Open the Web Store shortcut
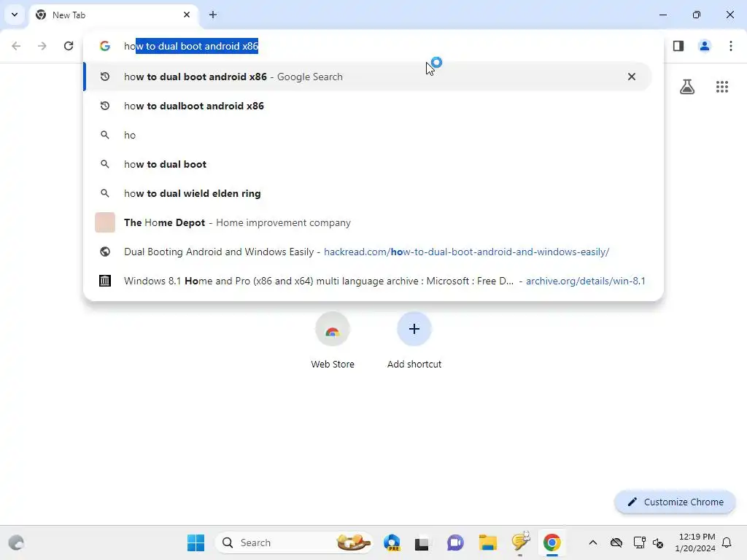Image resolution: width=747 pixels, height=560 pixels. pyautogui.click(x=333, y=341)
